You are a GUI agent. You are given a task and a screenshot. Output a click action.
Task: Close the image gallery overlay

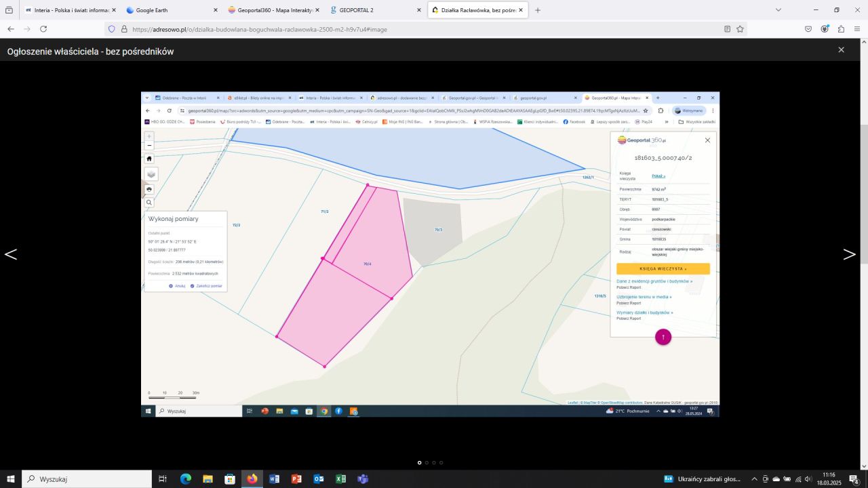[x=841, y=50]
